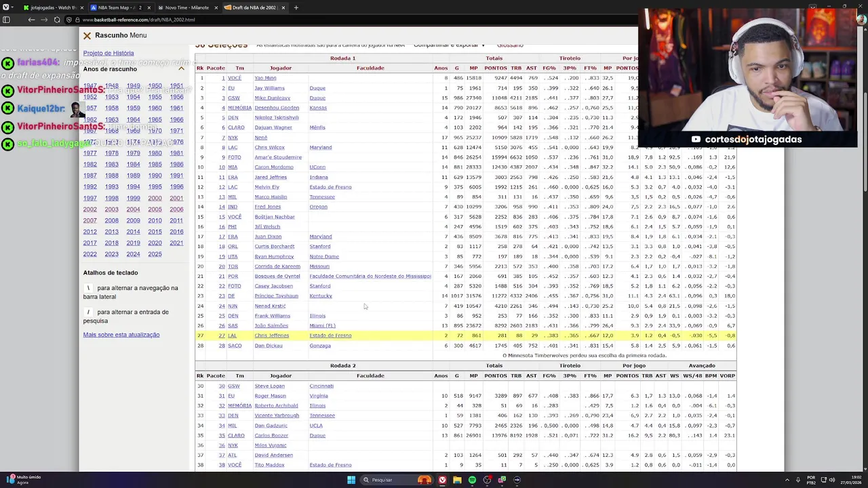Click the Minnesota Timberwolves forfeited pick note
The height and width of the screenshot is (488, 868).
[585, 356]
